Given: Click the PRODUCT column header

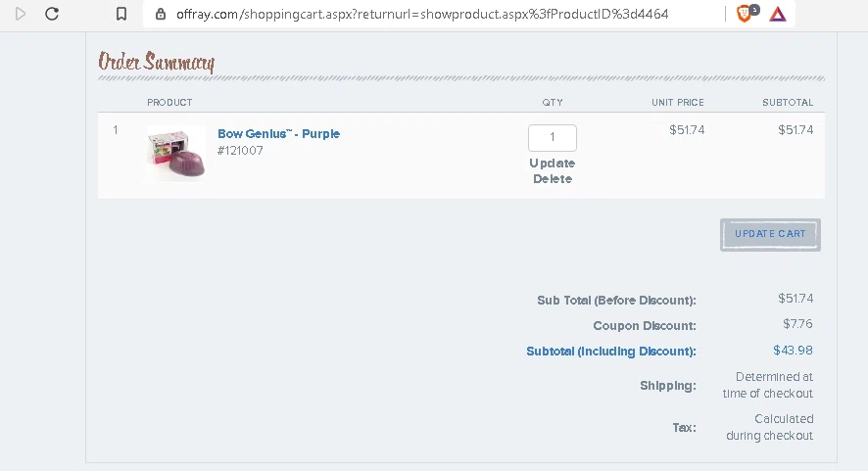Looking at the screenshot, I should pyautogui.click(x=169, y=103).
